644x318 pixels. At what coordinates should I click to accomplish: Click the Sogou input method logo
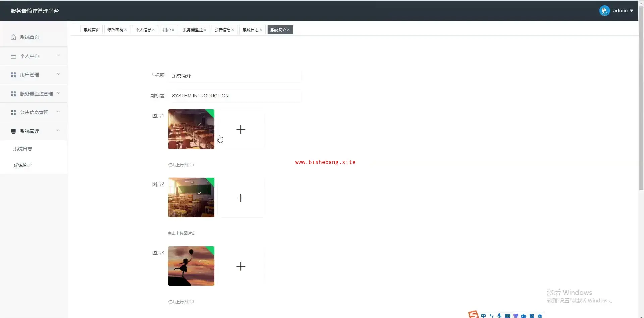tap(474, 315)
